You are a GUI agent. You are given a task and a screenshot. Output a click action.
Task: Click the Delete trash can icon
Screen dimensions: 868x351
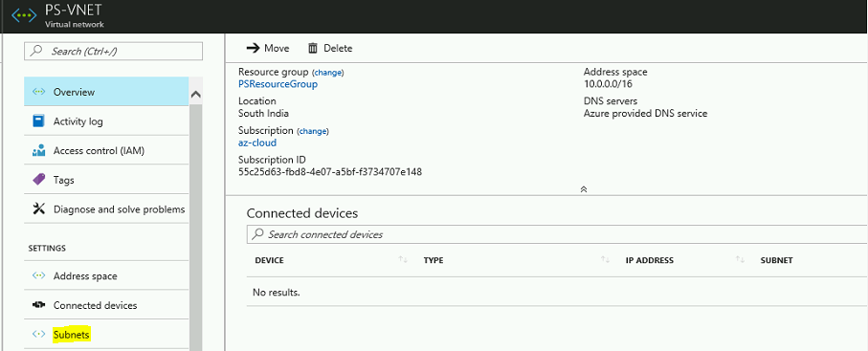[313, 48]
